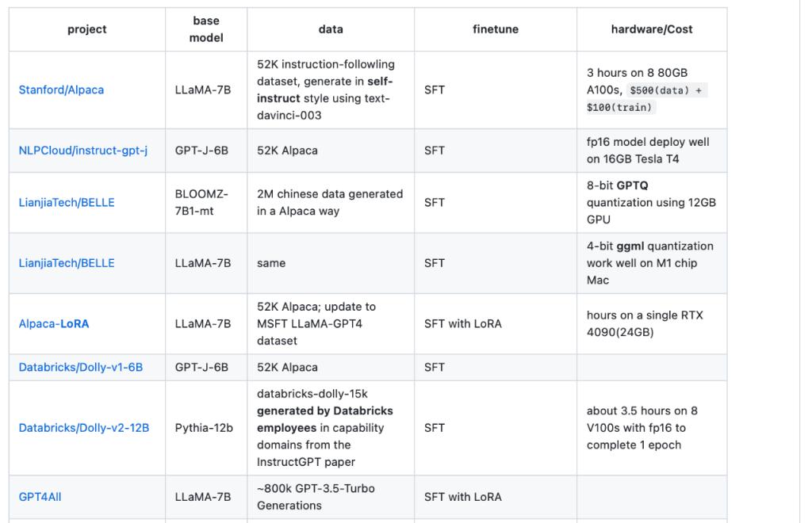This screenshot has width=812, height=523.
Task: Click the "project" column header
Action: point(87,29)
